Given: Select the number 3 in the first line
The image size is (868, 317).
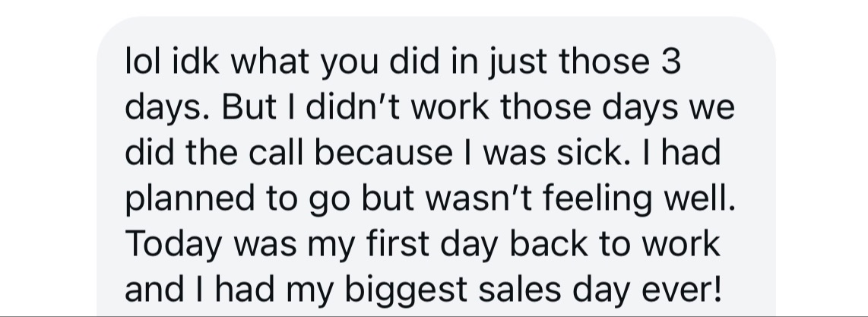Looking at the screenshot, I should point(670,61).
